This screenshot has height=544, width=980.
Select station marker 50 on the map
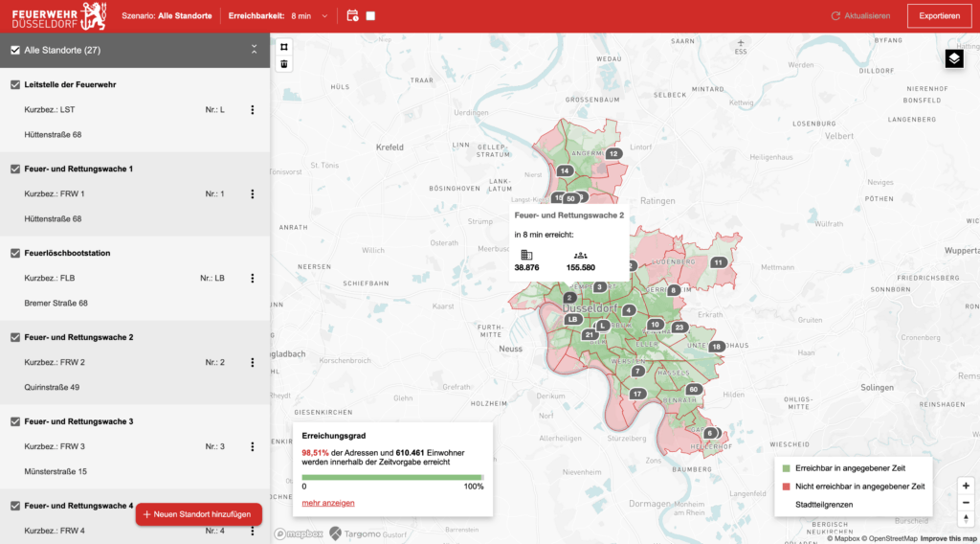click(x=570, y=199)
